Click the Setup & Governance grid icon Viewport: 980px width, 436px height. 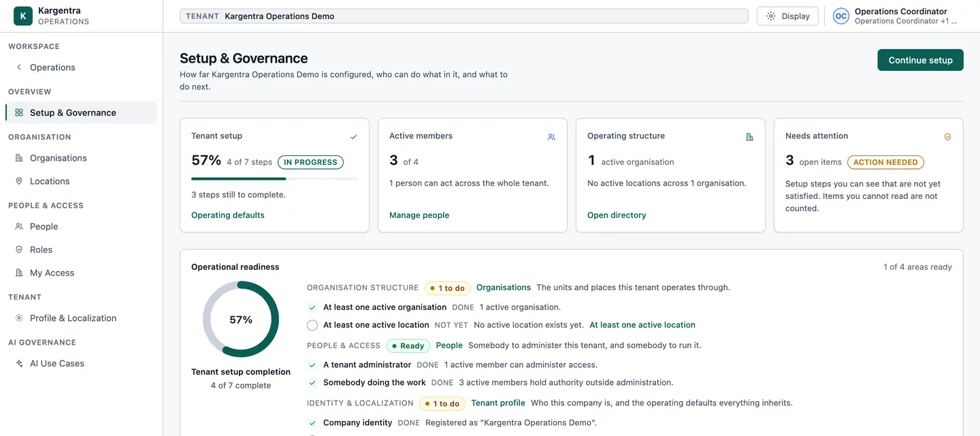tap(19, 112)
